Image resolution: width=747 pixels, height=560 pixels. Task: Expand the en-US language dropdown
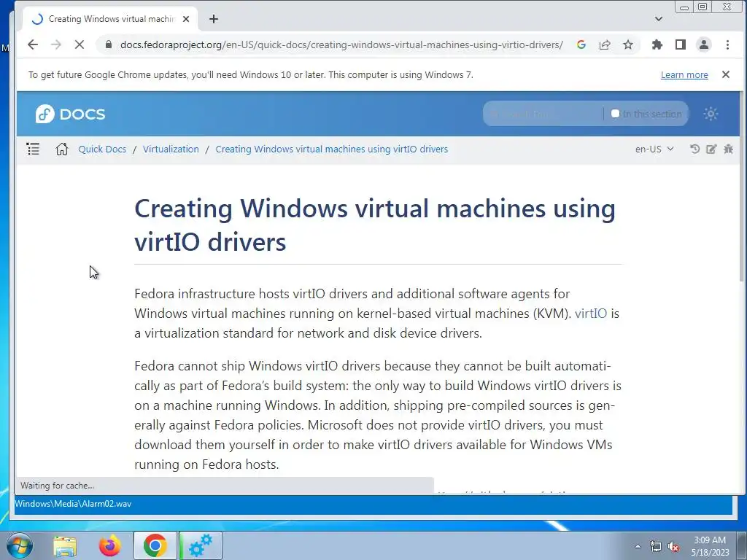point(654,149)
